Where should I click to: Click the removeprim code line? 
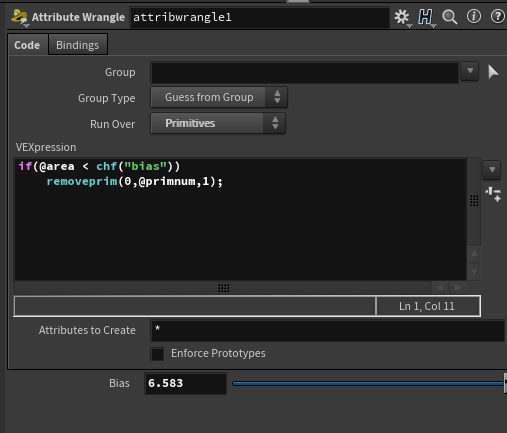(135, 181)
